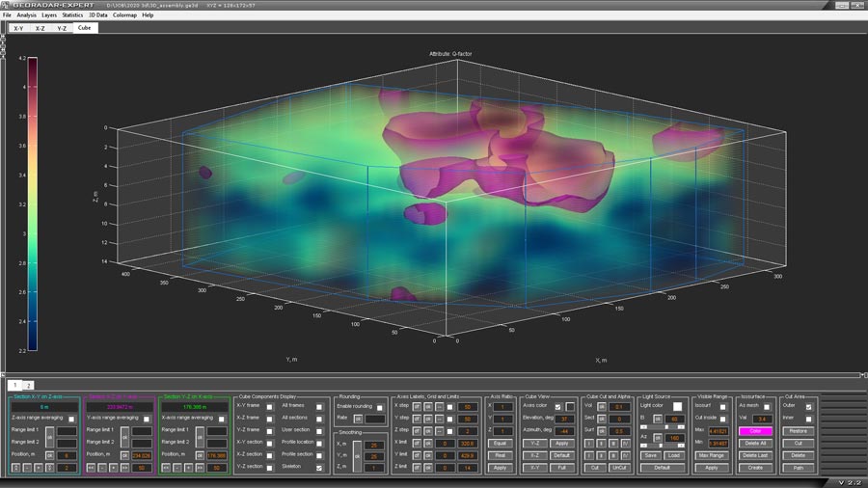Click the Elevation degree input field
The width and height of the screenshot is (868, 488).
(x=564, y=419)
